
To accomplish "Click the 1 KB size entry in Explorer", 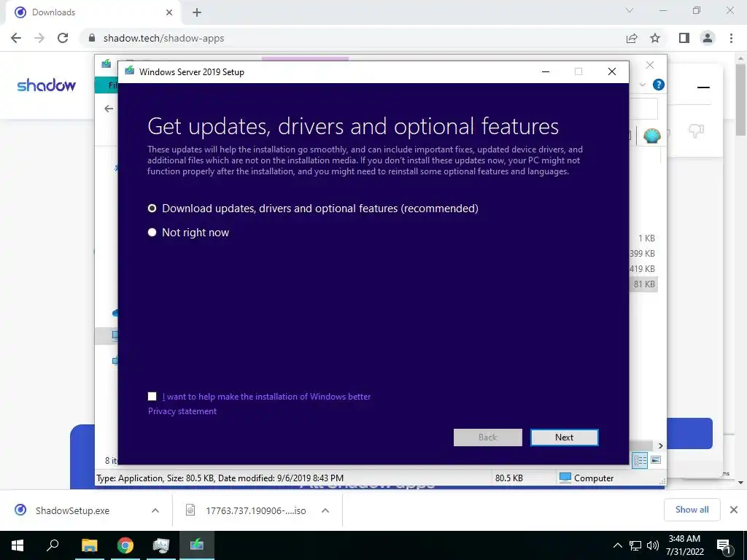I will tap(646, 238).
